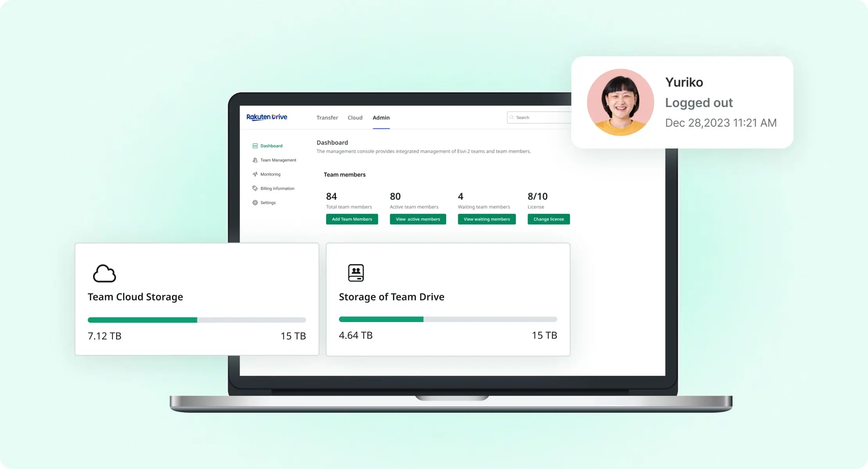The width and height of the screenshot is (868, 469).
Task: View waiting members list
Action: coord(486,219)
